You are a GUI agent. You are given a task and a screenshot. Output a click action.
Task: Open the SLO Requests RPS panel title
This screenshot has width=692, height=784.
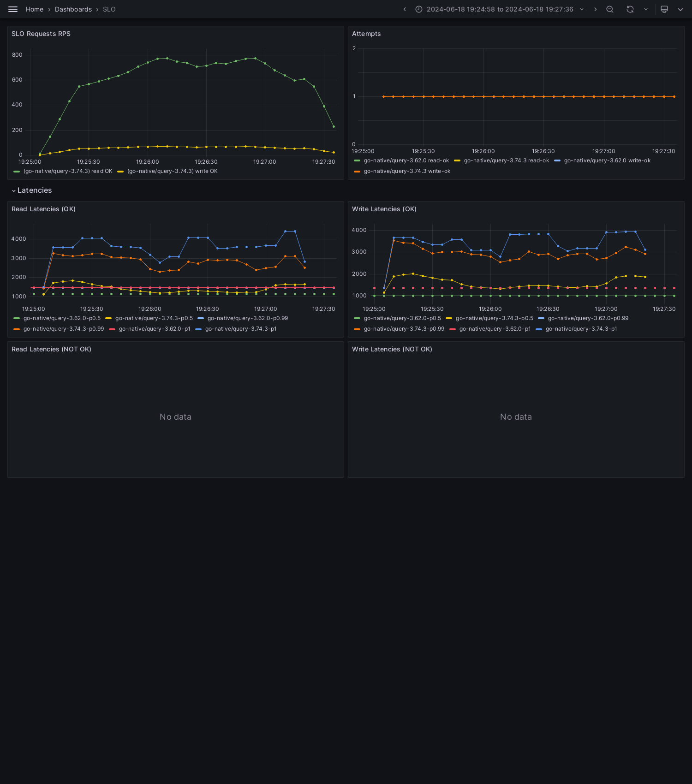point(41,34)
